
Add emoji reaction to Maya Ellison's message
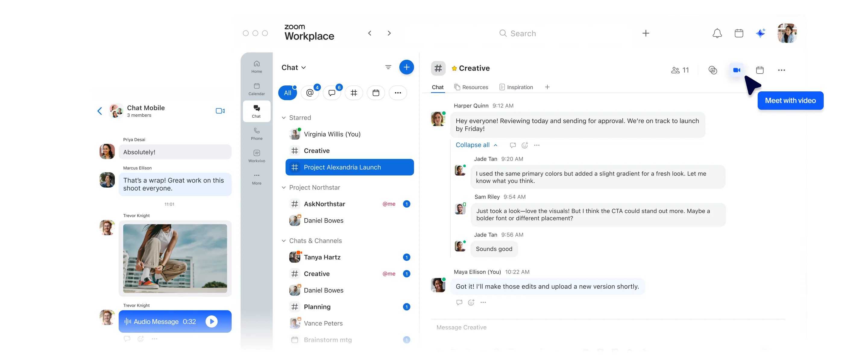(x=471, y=302)
